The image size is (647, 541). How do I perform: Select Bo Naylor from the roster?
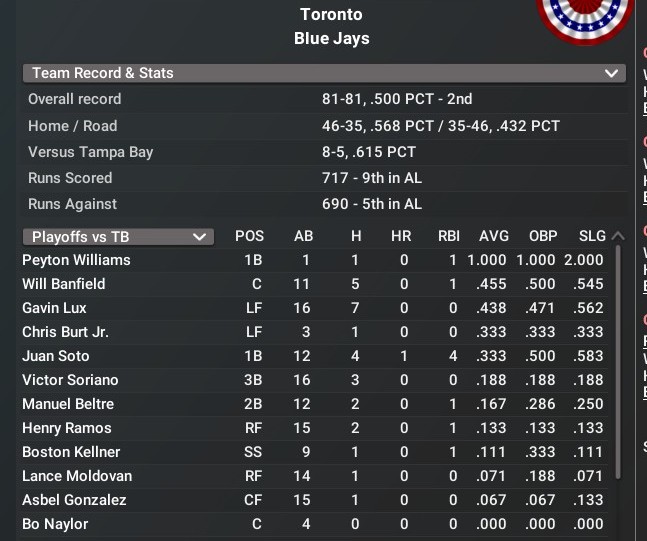[x=55, y=524]
